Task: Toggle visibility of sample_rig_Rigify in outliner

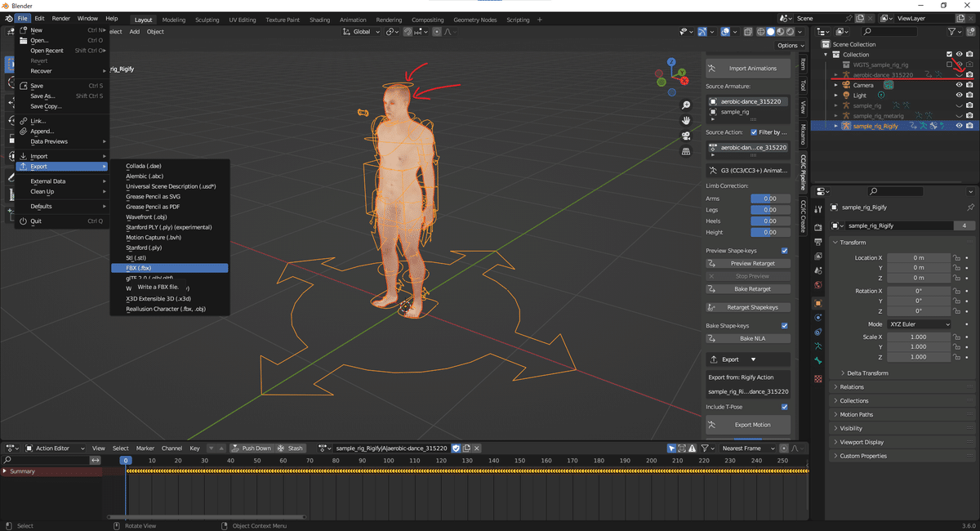Action: [x=959, y=126]
